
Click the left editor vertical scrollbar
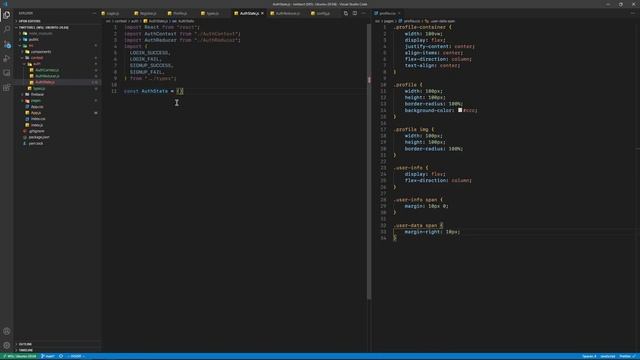(x=369, y=162)
